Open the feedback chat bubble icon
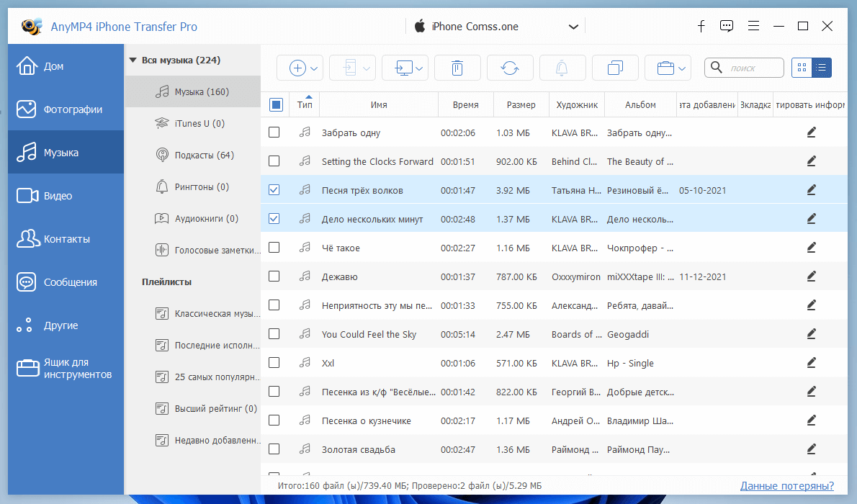The width and height of the screenshot is (857, 504). coord(727,26)
